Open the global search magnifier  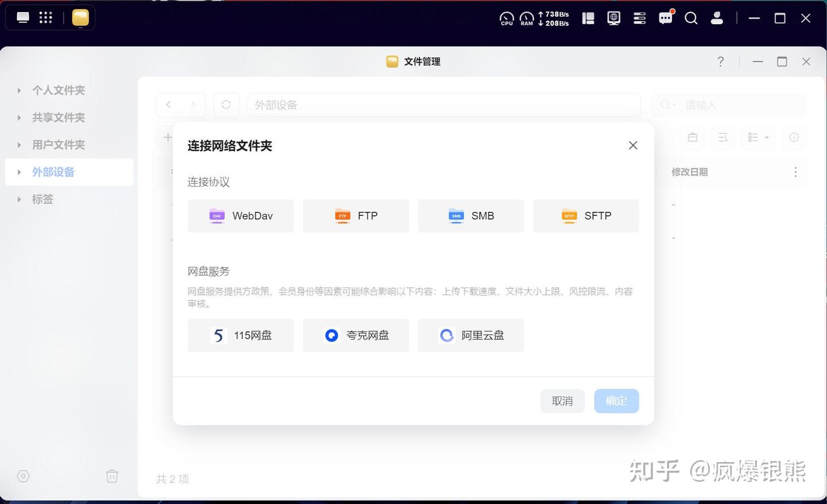pos(691,18)
